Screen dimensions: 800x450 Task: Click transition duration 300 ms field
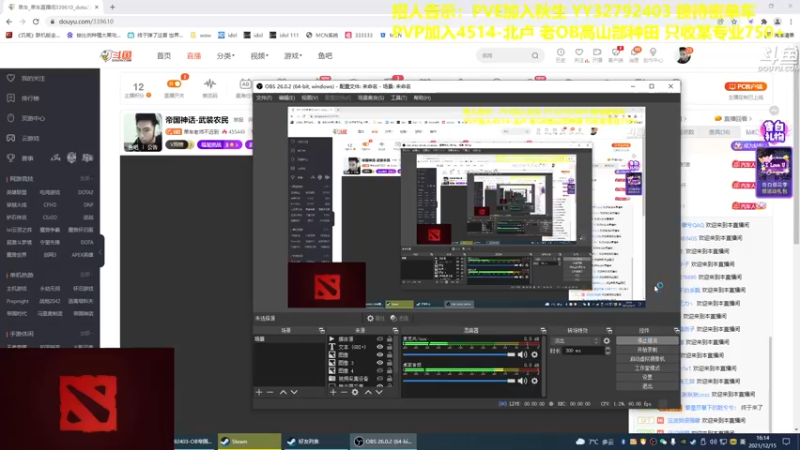tap(583, 351)
